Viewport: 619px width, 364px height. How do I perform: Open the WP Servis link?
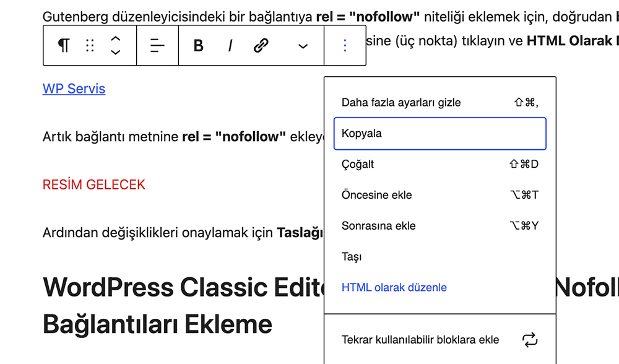tap(74, 89)
